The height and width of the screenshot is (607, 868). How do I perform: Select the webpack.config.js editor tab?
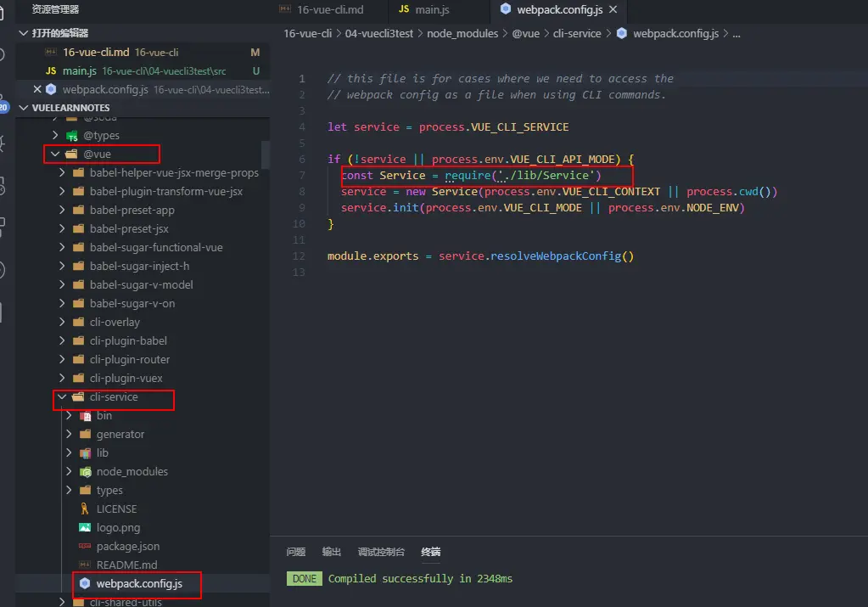point(558,9)
